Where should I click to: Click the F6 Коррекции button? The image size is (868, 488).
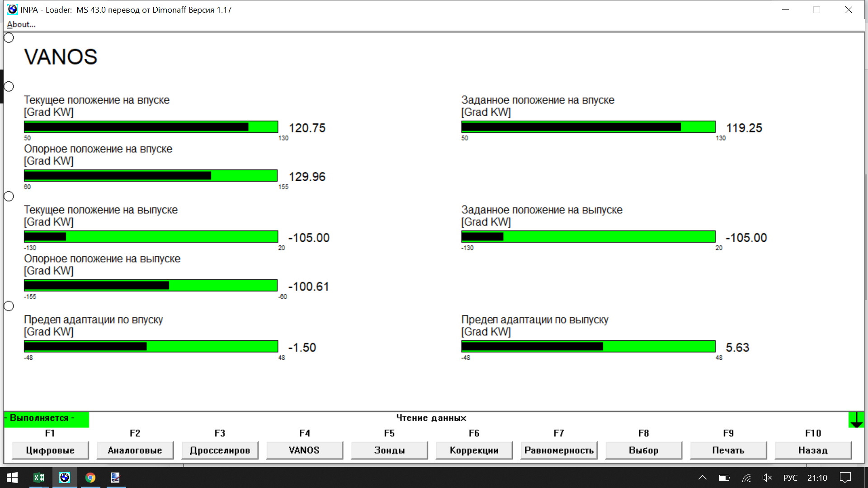click(x=474, y=450)
